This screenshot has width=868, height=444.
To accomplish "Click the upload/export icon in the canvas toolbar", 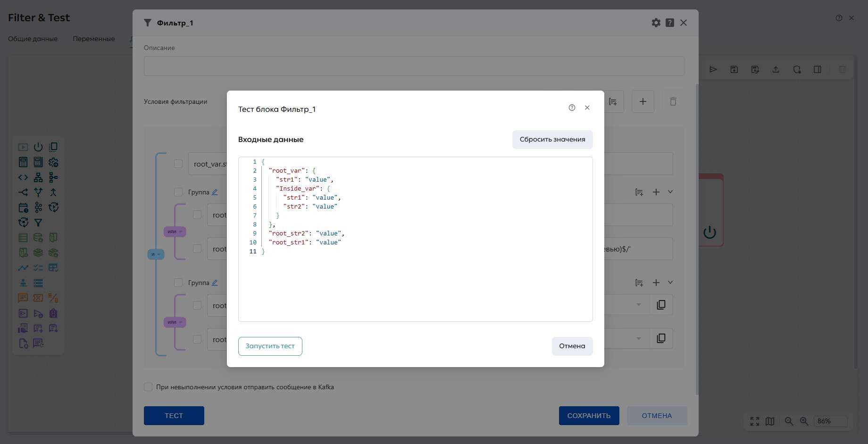I will pyautogui.click(x=776, y=69).
